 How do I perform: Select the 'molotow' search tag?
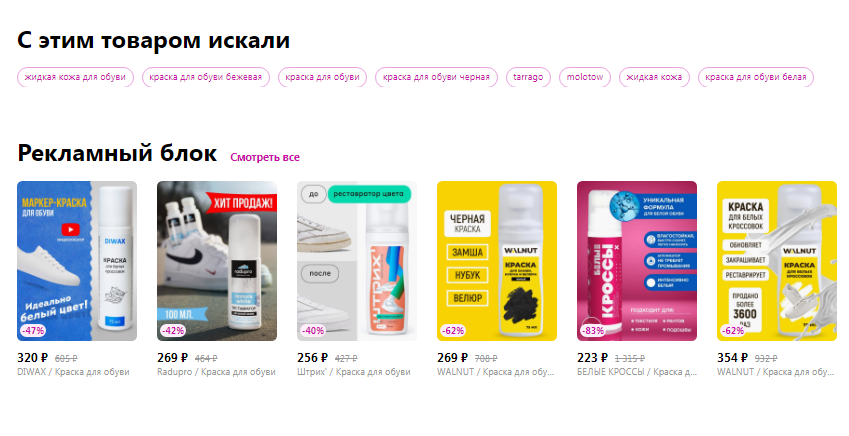coord(585,77)
